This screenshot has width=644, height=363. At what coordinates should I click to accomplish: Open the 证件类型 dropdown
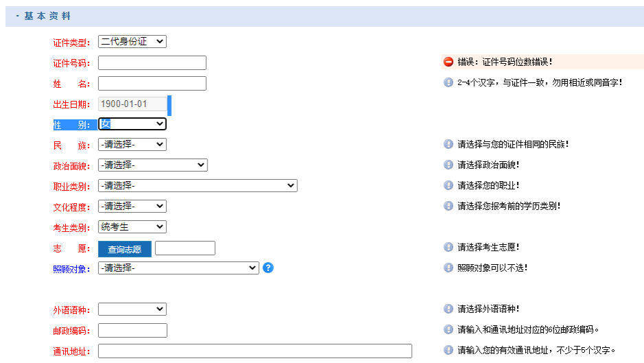[132, 42]
